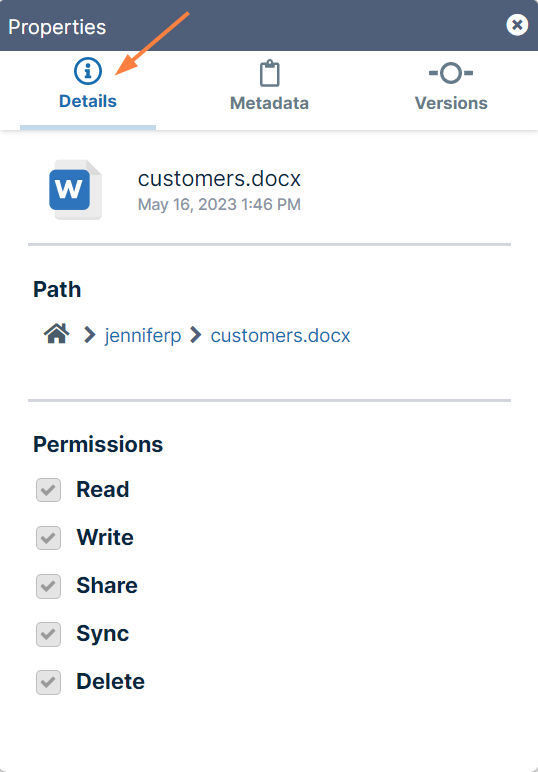Open the customers.docx path link
This screenshot has width=538, height=772.
(280, 336)
